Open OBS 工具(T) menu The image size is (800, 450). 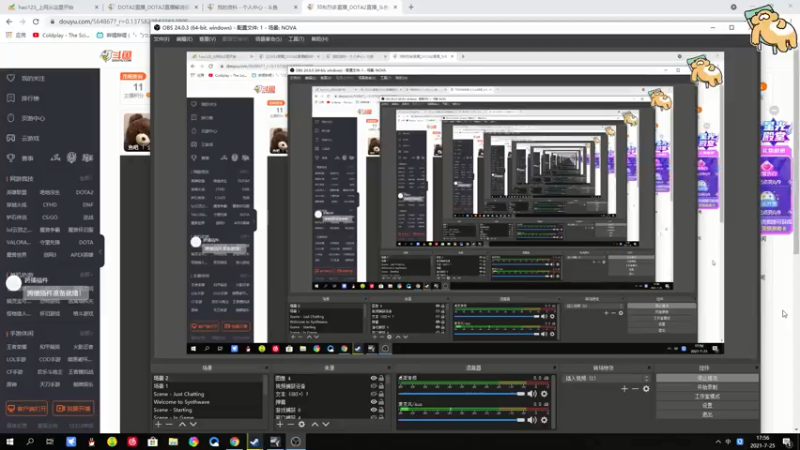(x=296, y=39)
